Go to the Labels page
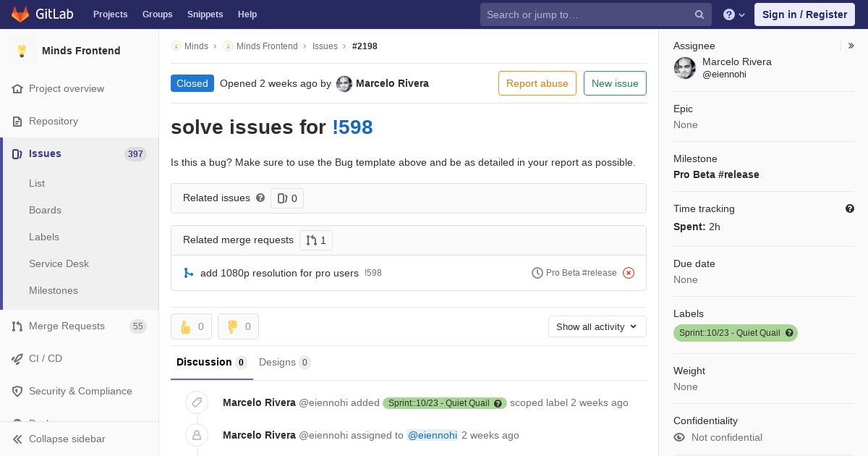 44,237
